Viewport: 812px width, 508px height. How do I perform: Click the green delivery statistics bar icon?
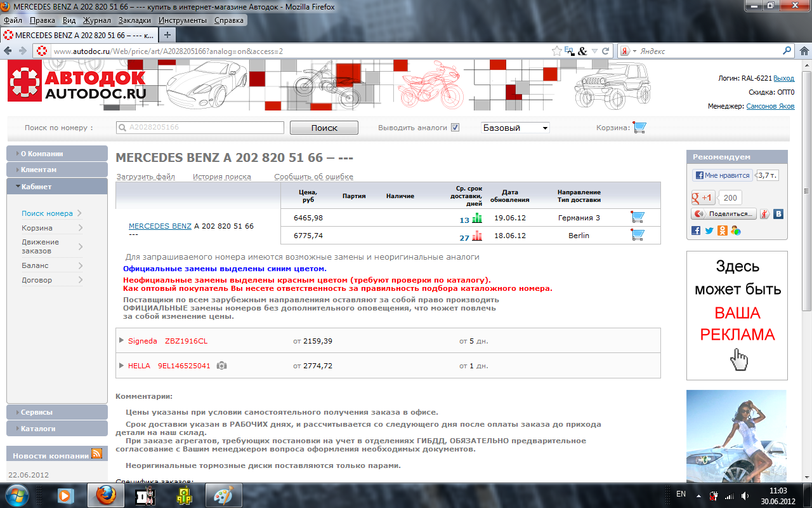pyautogui.click(x=477, y=218)
